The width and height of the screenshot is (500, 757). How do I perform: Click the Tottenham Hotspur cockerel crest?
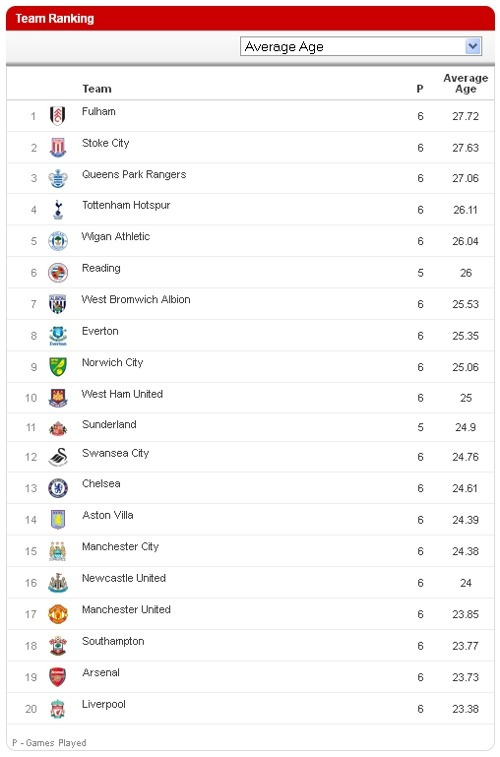[x=58, y=210]
